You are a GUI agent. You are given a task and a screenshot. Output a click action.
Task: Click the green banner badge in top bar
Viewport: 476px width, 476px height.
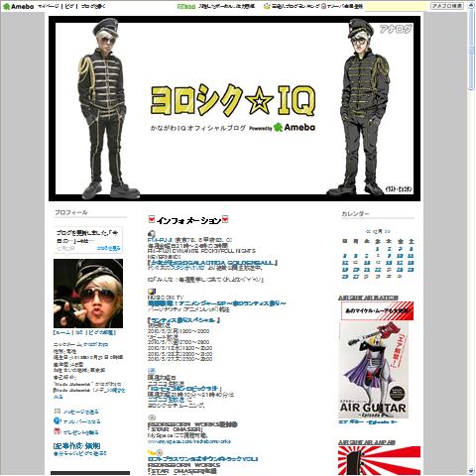[x=186, y=6]
